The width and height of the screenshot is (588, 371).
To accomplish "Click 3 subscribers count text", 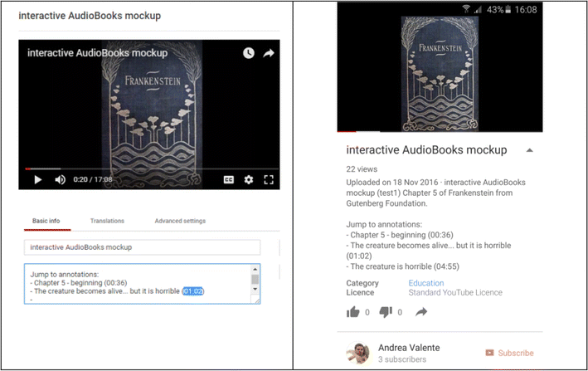I will coord(402,359).
